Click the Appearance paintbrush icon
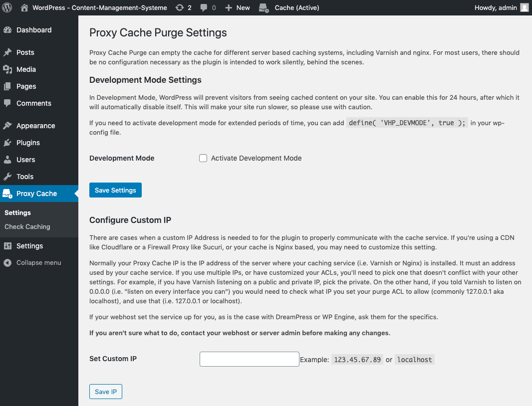The width and height of the screenshot is (532, 406). tap(7, 126)
